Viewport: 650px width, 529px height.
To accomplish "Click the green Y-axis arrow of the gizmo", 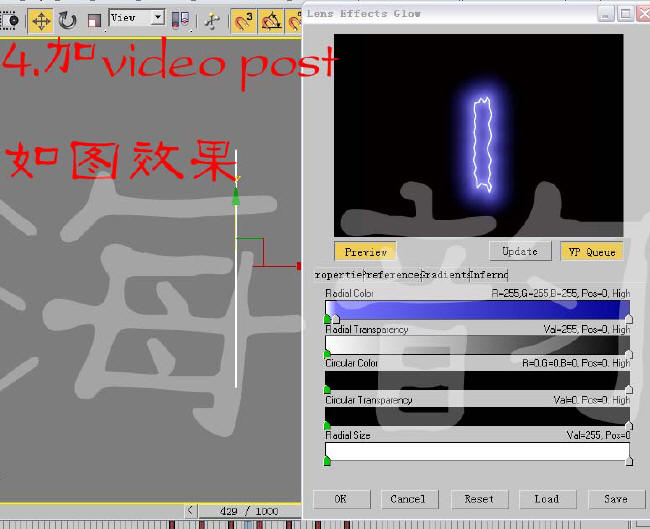I will [x=236, y=195].
